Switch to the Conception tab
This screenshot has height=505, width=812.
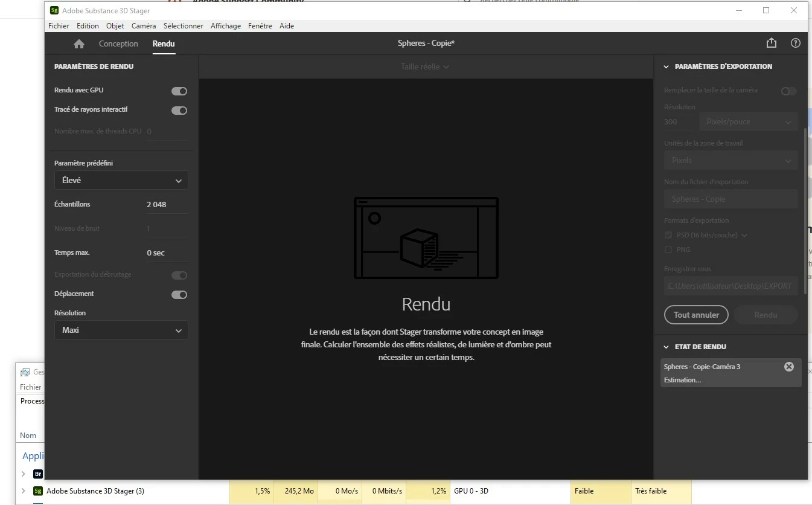point(118,43)
